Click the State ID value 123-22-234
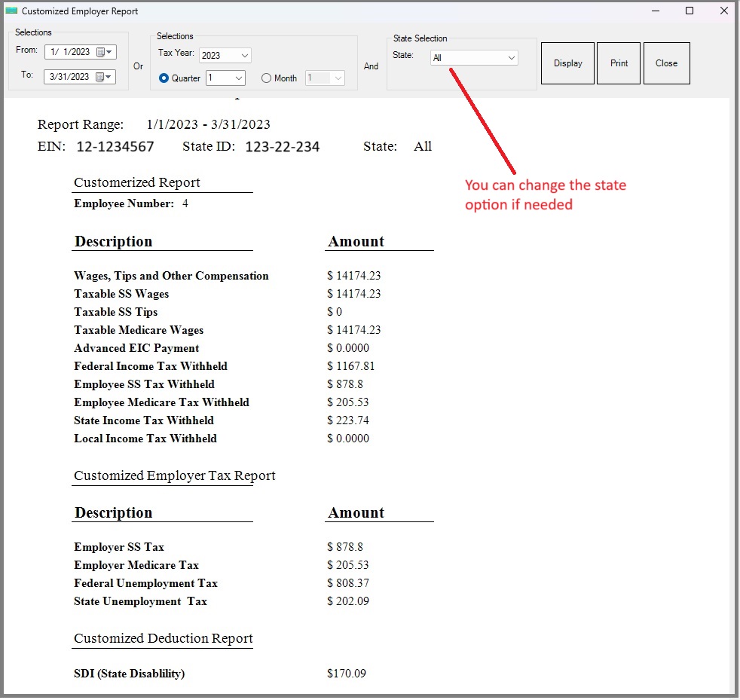The image size is (740, 700). click(x=282, y=147)
